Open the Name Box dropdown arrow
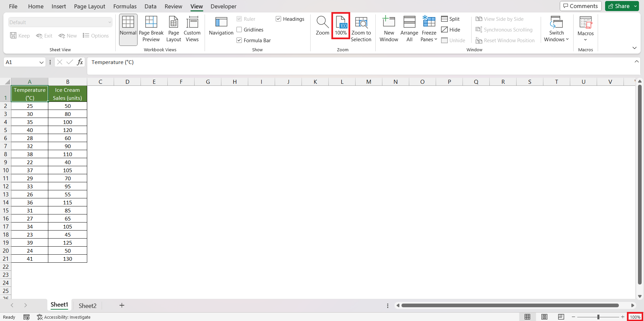 [x=41, y=62]
